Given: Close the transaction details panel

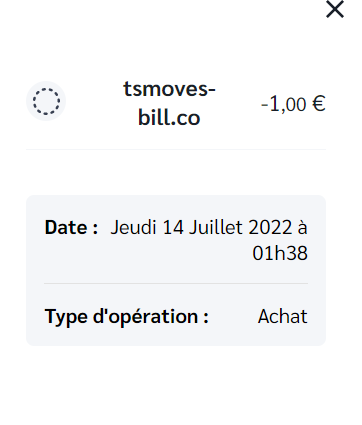Looking at the screenshot, I should [335, 9].
